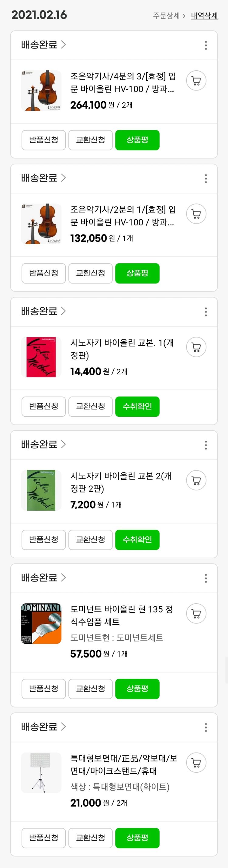
Task: Open the Dominant strings product thumbnail
Action: [x=41, y=623]
